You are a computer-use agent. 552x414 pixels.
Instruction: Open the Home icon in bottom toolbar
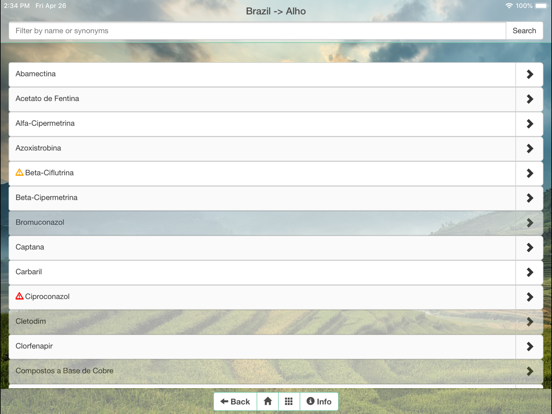pos(268,401)
